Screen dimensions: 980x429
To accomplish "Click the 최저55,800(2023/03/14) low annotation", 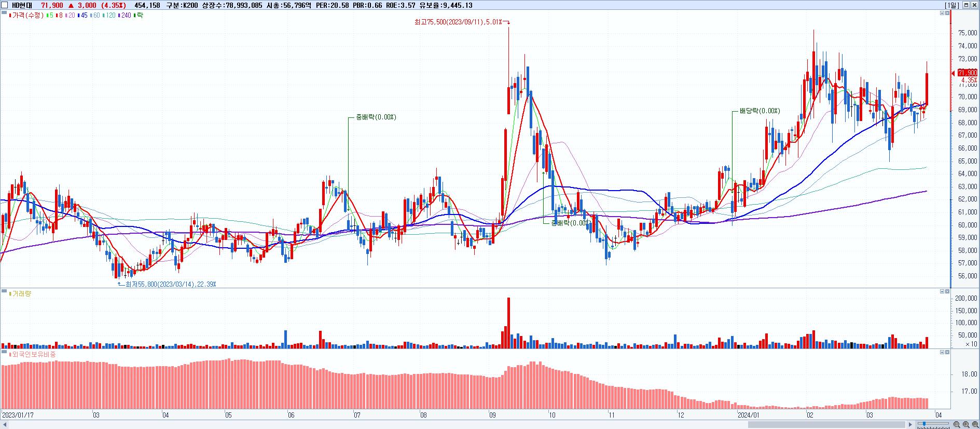I will 171,284.
